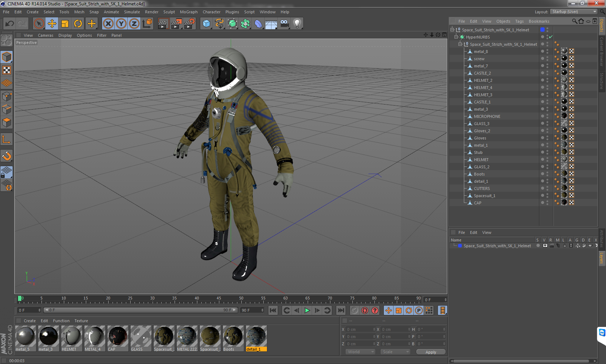Screen dimensions: 606x364
Task: Switch to Polygons mode icon
Action: click(7, 123)
